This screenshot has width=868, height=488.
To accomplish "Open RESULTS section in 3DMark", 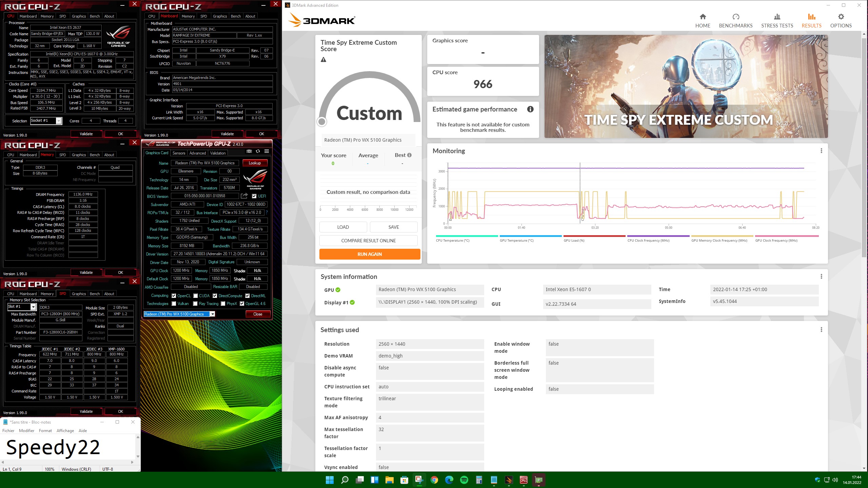I will [x=811, y=21].
